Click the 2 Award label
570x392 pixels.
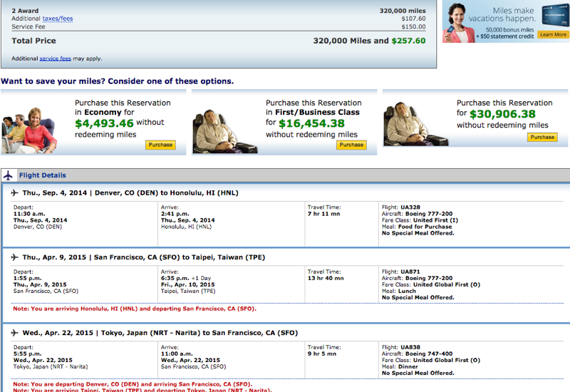click(x=25, y=11)
